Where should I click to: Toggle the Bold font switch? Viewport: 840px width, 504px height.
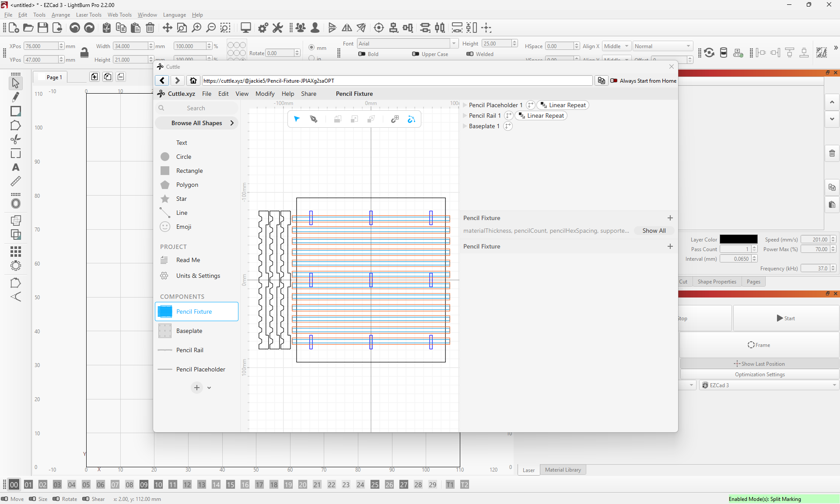362,54
